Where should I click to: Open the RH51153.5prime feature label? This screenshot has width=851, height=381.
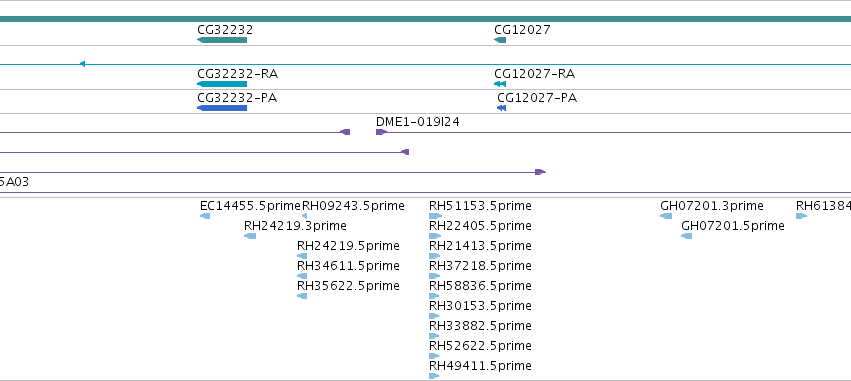(x=480, y=206)
